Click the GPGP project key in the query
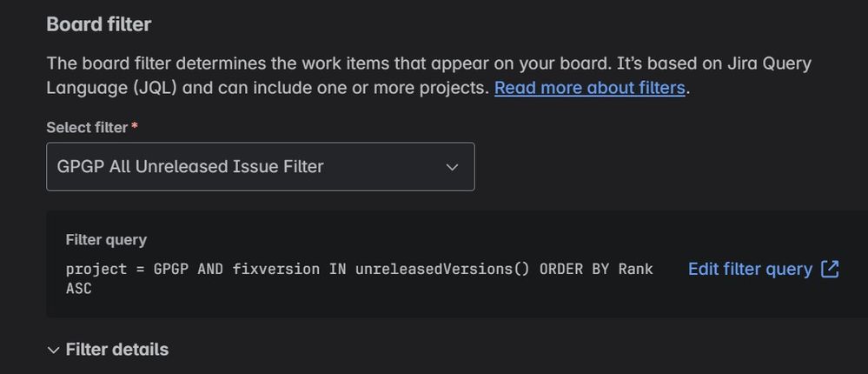Screen dimensions: 868x374 [171, 270]
